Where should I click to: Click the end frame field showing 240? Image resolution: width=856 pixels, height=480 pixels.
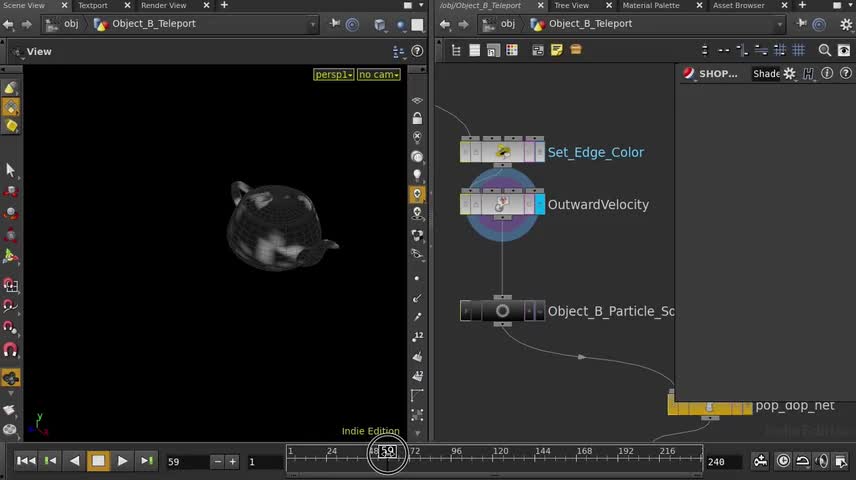(722, 462)
